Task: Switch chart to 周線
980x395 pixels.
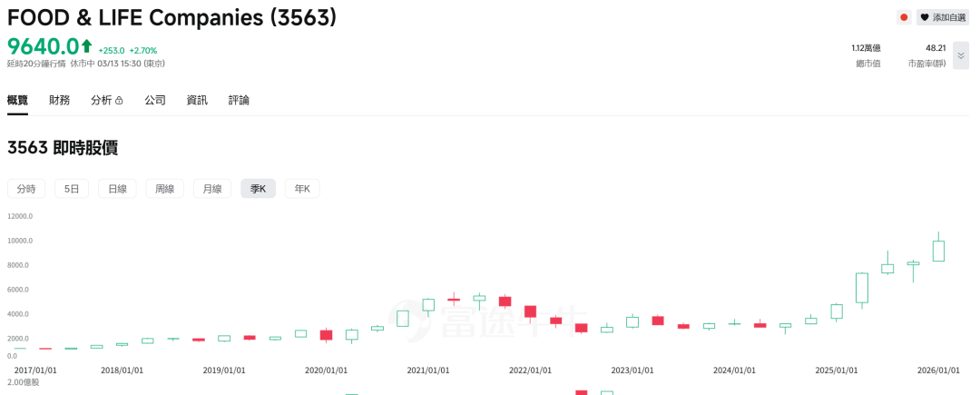Action: pyautogui.click(x=165, y=189)
